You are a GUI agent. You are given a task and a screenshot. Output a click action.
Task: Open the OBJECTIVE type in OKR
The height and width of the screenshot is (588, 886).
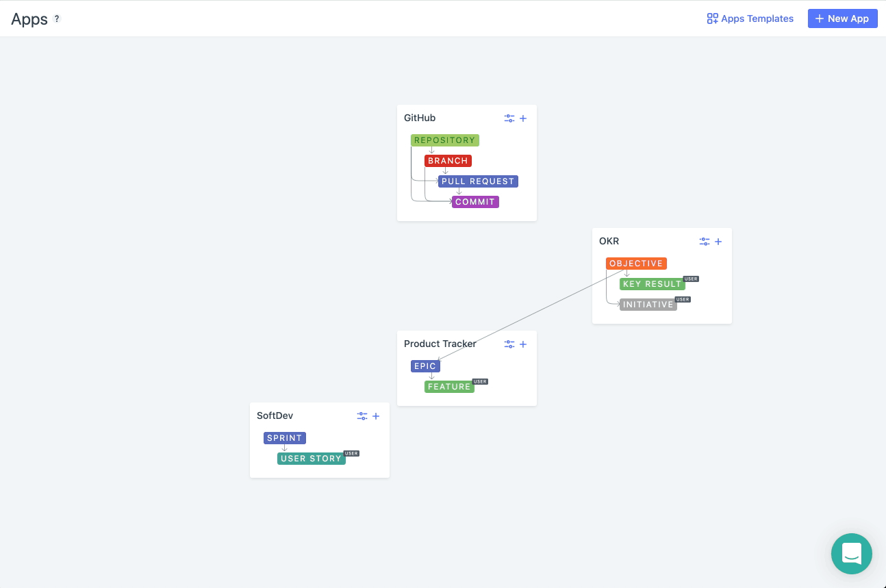636,263
